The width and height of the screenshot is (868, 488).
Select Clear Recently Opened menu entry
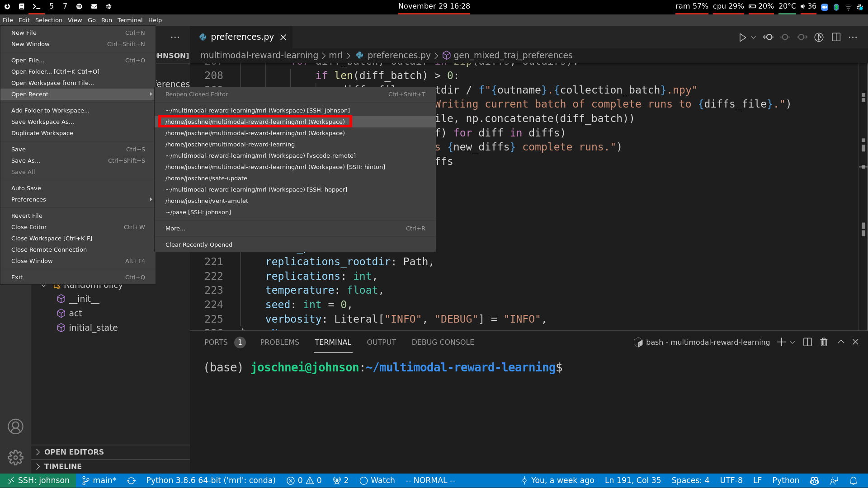coord(199,244)
